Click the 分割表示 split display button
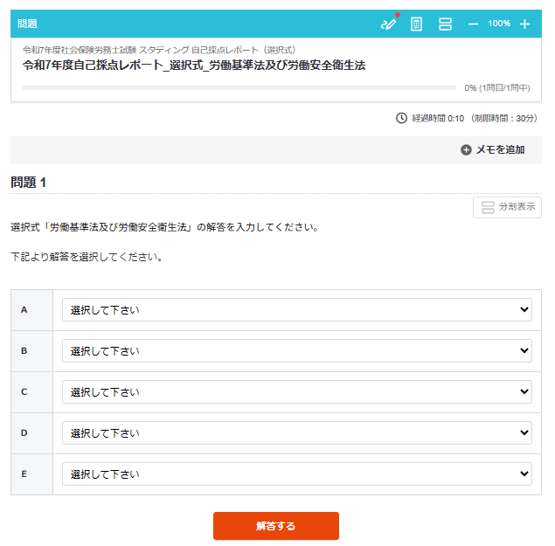This screenshot has height=546, width=555. tap(507, 207)
